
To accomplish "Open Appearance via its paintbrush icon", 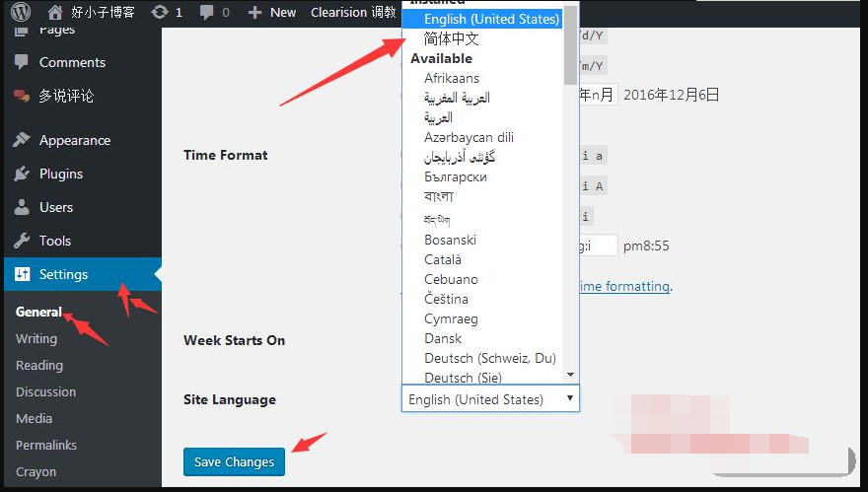I will tap(22, 140).
